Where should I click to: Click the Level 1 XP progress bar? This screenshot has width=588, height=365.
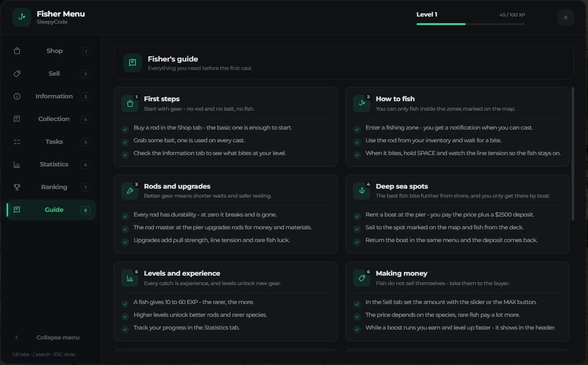click(x=471, y=24)
